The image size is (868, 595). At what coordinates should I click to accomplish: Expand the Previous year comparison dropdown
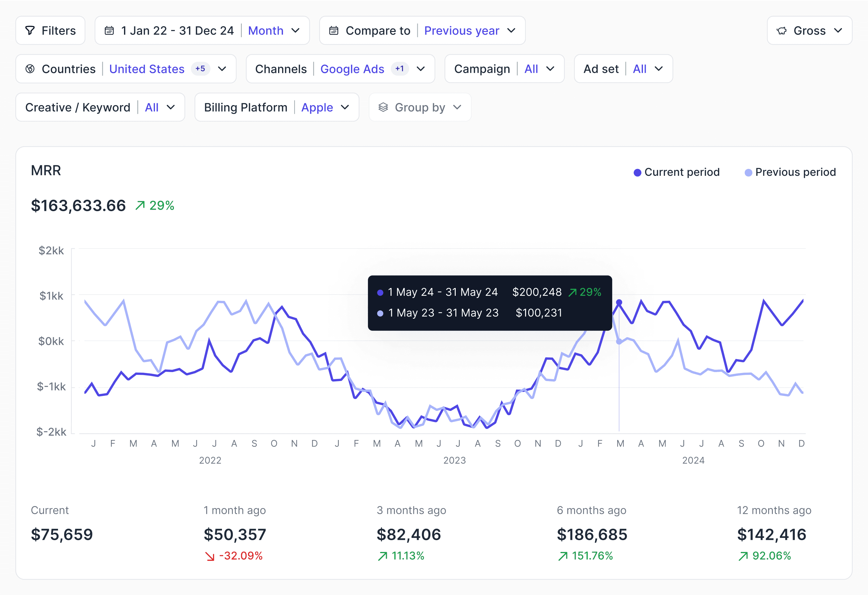click(x=470, y=31)
